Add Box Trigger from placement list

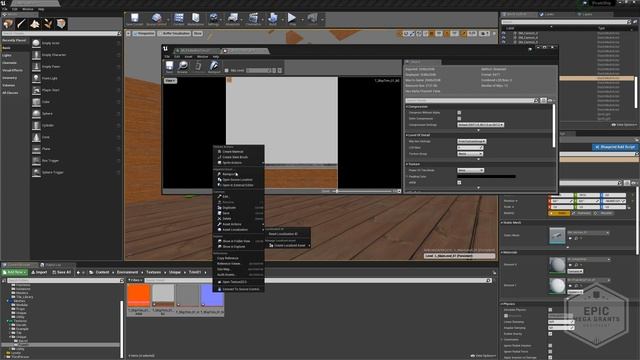click(76, 161)
